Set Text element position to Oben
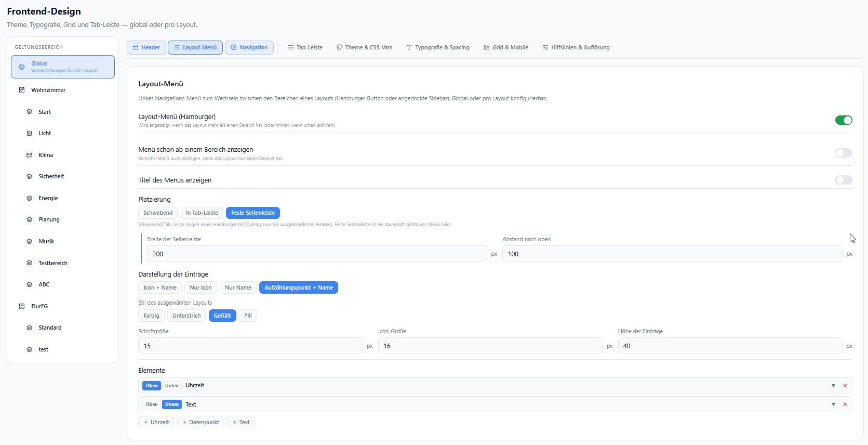This screenshot has width=868, height=445. click(152, 404)
